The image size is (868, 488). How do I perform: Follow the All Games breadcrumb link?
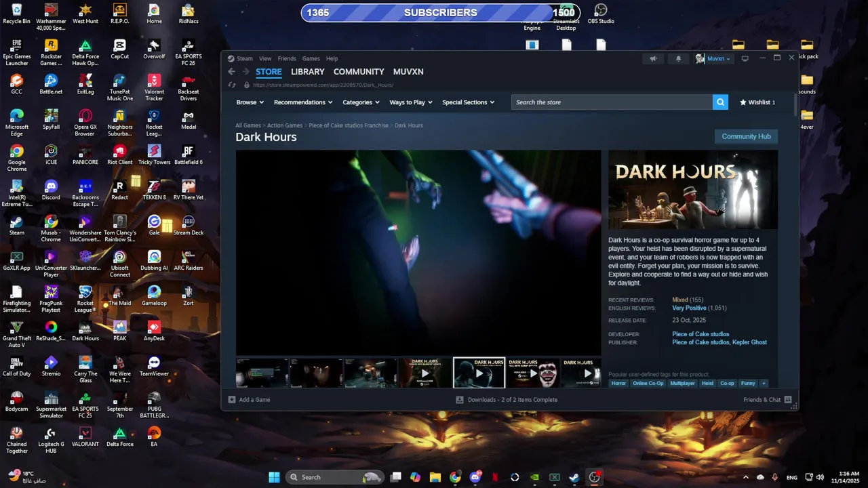248,125
